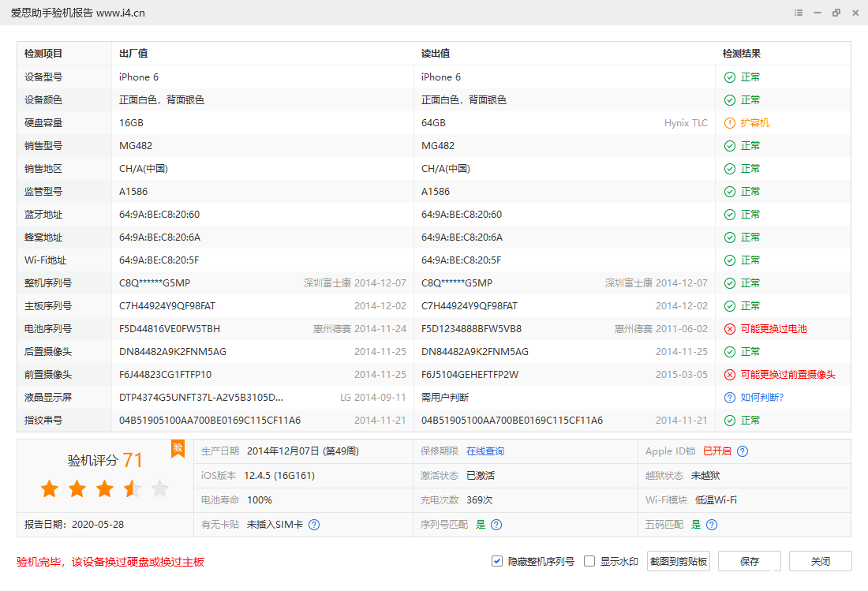Select the factory value 16GB cell
Viewport: 868px width, 591px height.
click(x=131, y=123)
